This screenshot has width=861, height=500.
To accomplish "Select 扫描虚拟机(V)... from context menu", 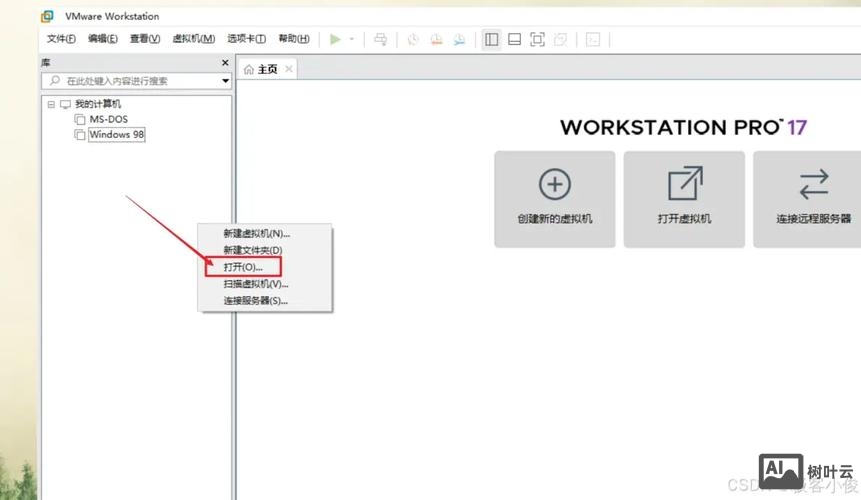I will coord(255,284).
